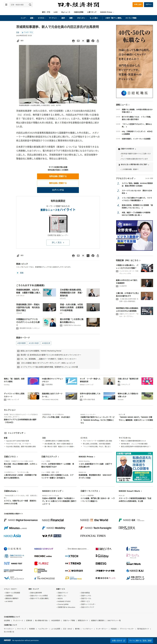Click the search magnifier icon

[30, 5]
